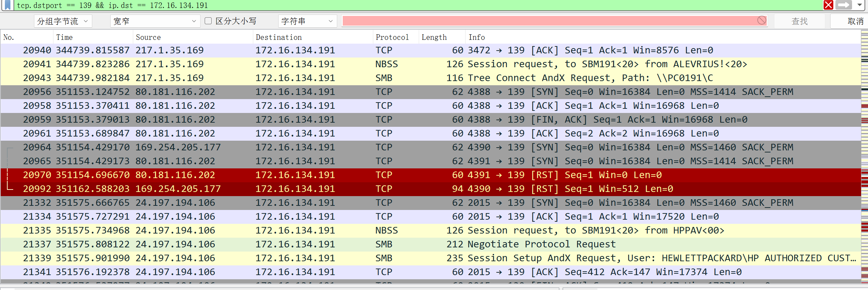Open the 宽窄 charset dropdown
The width and height of the screenshot is (868, 290).
pos(155,21)
